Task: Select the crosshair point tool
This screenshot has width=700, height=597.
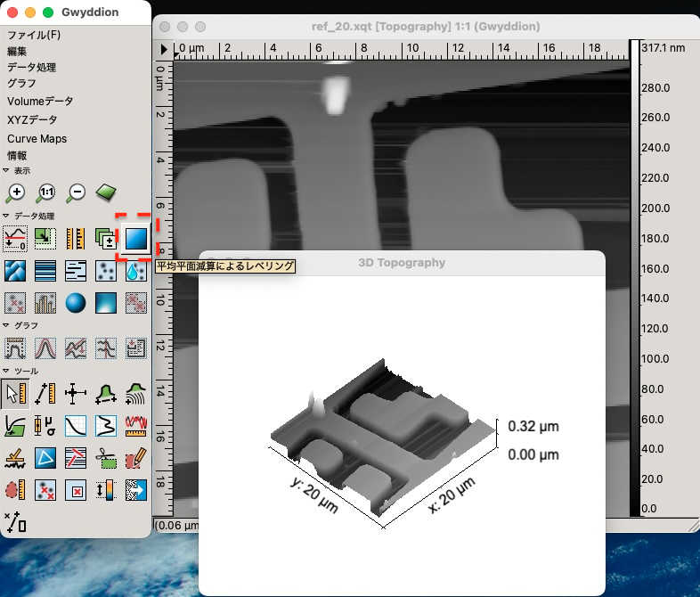Action: (76, 394)
